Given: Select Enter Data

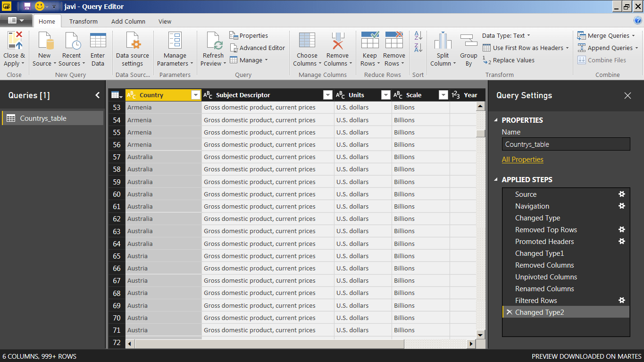Looking at the screenshot, I should coord(98,49).
